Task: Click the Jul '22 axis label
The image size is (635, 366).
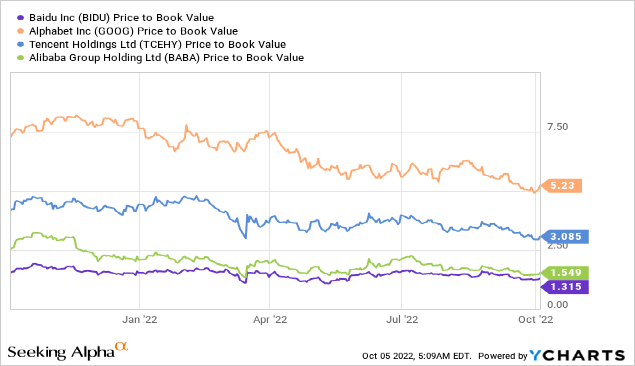Action: pos(402,319)
